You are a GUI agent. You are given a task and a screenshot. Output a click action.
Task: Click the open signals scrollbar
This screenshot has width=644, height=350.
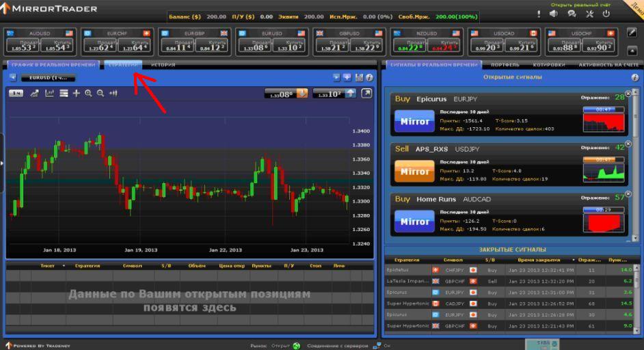(635, 165)
